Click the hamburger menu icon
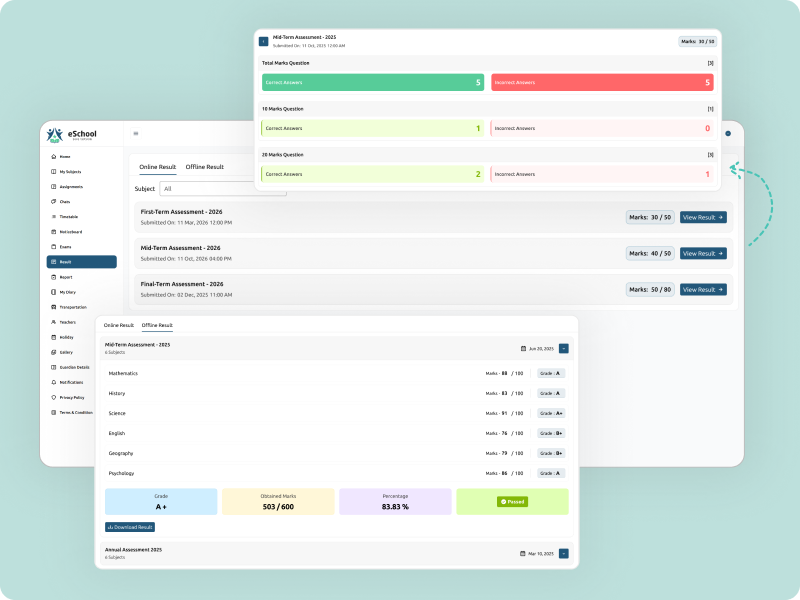This screenshot has height=600, width=800. [x=136, y=133]
